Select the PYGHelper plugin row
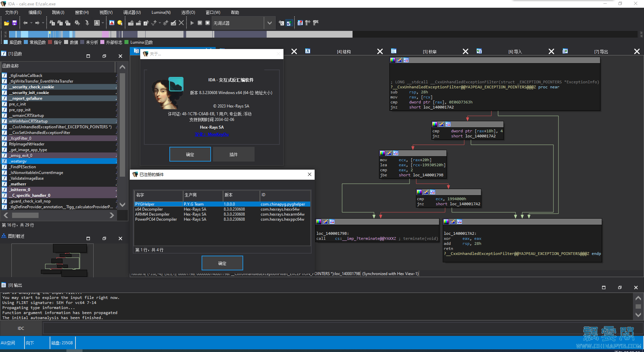 [222, 204]
